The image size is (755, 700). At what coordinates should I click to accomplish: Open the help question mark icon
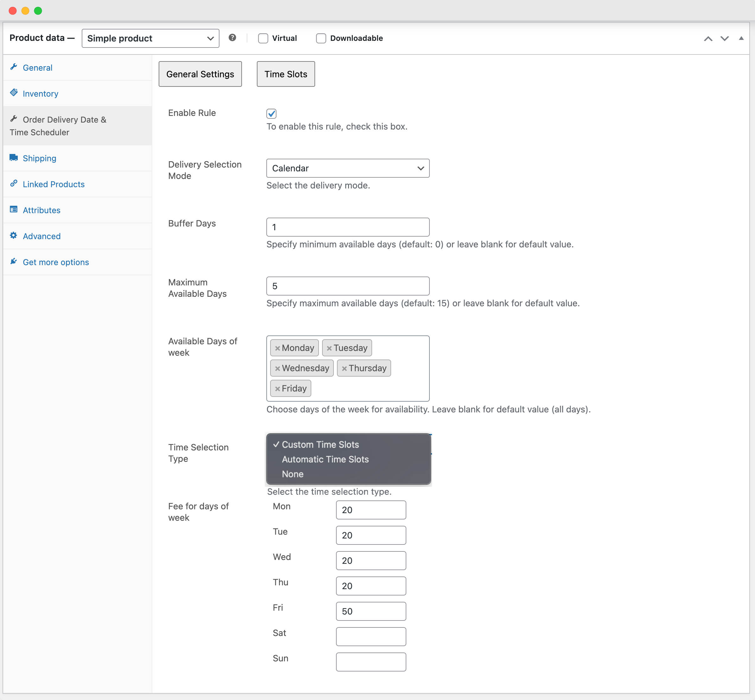[x=232, y=37]
